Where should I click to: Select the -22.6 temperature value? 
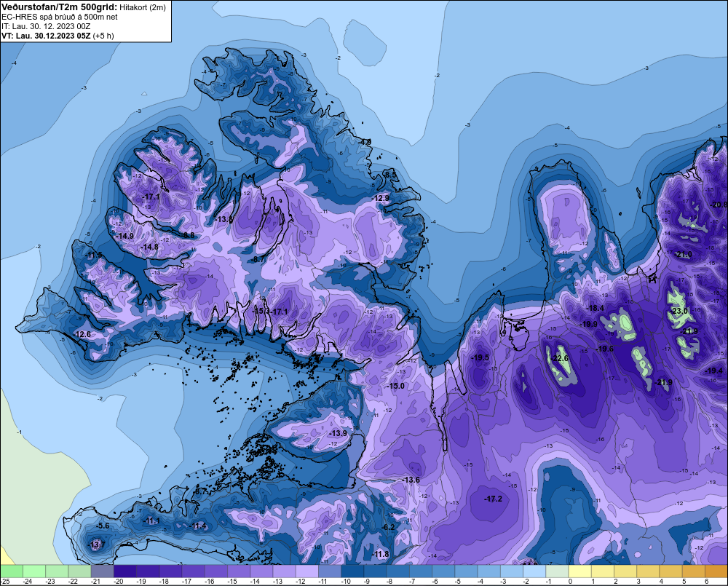pos(560,358)
